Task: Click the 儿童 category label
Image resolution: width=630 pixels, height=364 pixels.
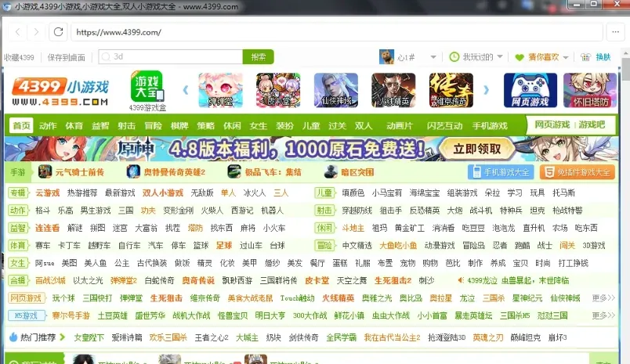Action: [324, 193]
